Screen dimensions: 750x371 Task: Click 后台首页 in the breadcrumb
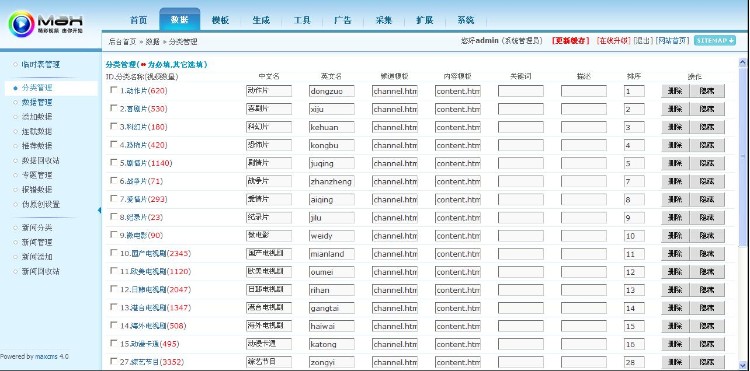tap(122, 42)
